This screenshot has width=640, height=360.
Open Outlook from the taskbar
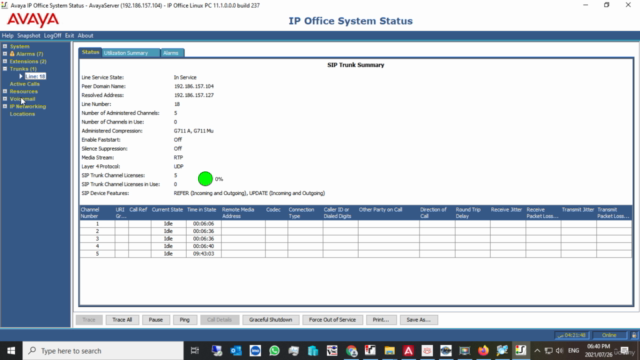point(236,351)
